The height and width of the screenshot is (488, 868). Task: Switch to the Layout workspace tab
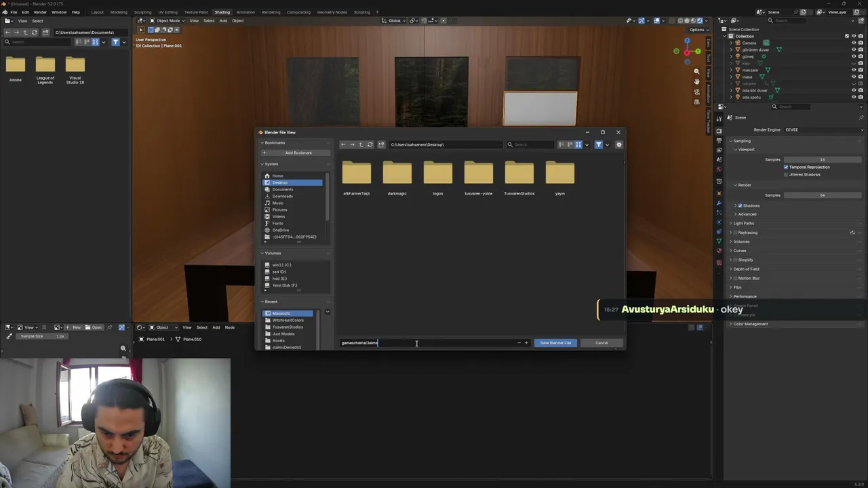(x=98, y=12)
